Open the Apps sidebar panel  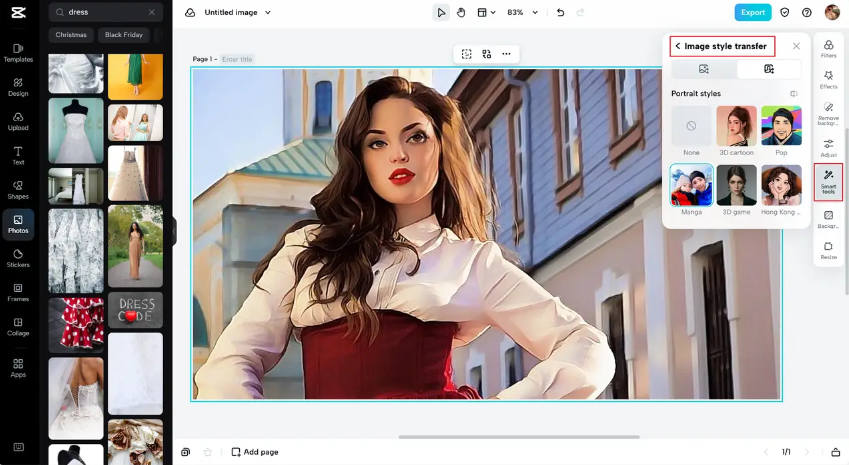pyautogui.click(x=18, y=368)
